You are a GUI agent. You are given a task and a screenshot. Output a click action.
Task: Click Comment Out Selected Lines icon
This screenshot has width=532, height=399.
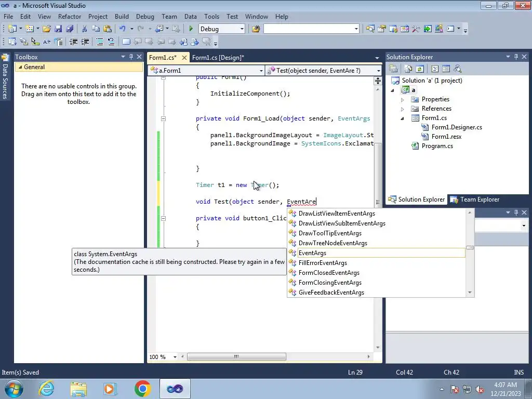tap(100, 42)
